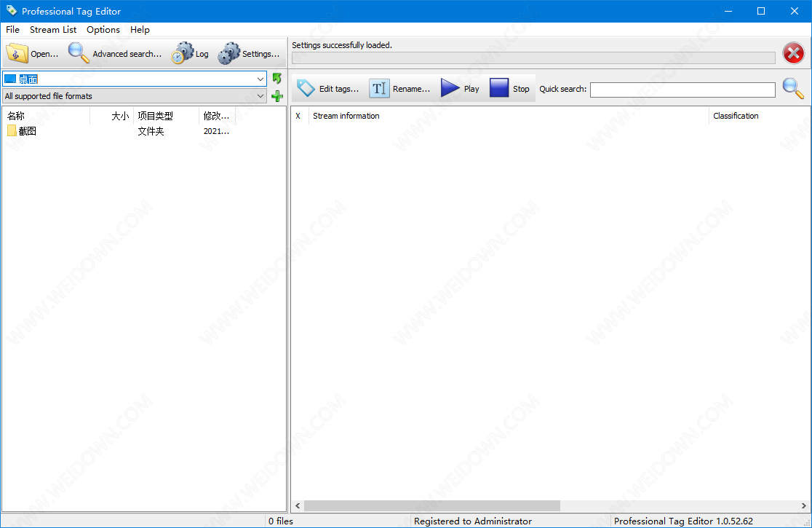
Task: Click Settings successfully loaded message
Action: tap(342, 45)
